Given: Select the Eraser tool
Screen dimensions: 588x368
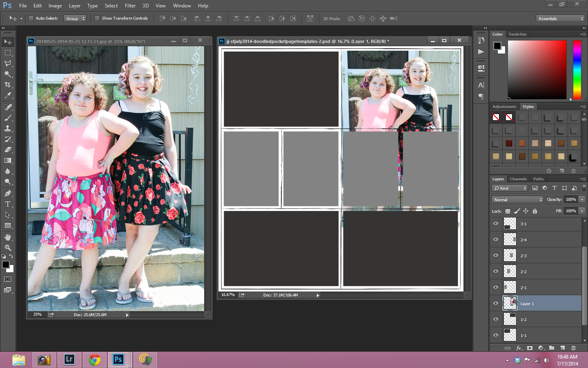Looking at the screenshot, I should (8, 150).
